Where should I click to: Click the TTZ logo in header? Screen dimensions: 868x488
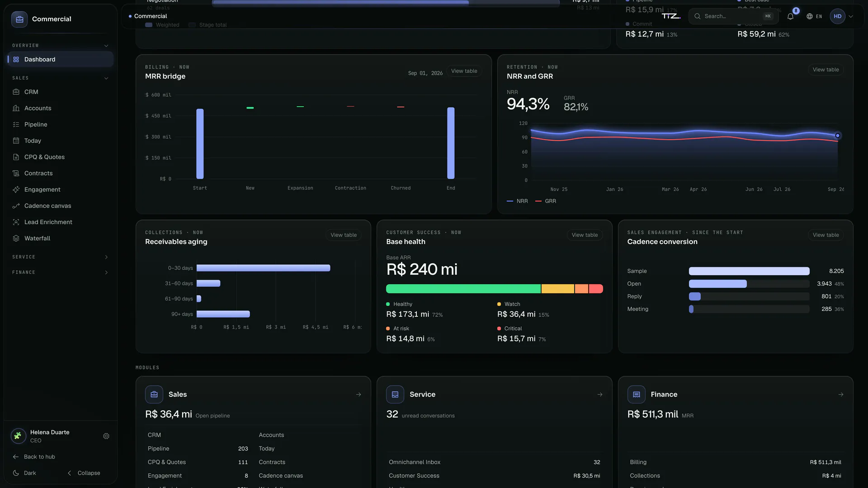click(x=671, y=16)
